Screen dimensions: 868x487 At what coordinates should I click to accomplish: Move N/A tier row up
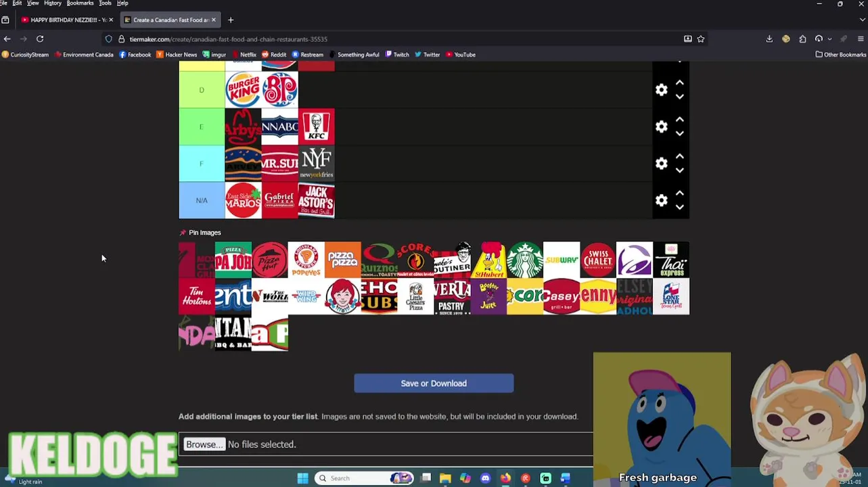(x=679, y=193)
